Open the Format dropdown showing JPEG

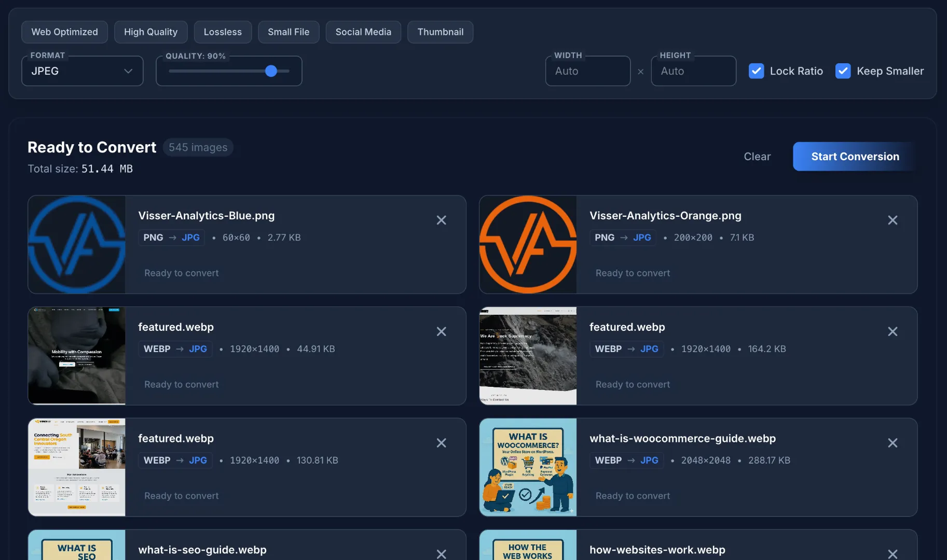tap(82, 71)
